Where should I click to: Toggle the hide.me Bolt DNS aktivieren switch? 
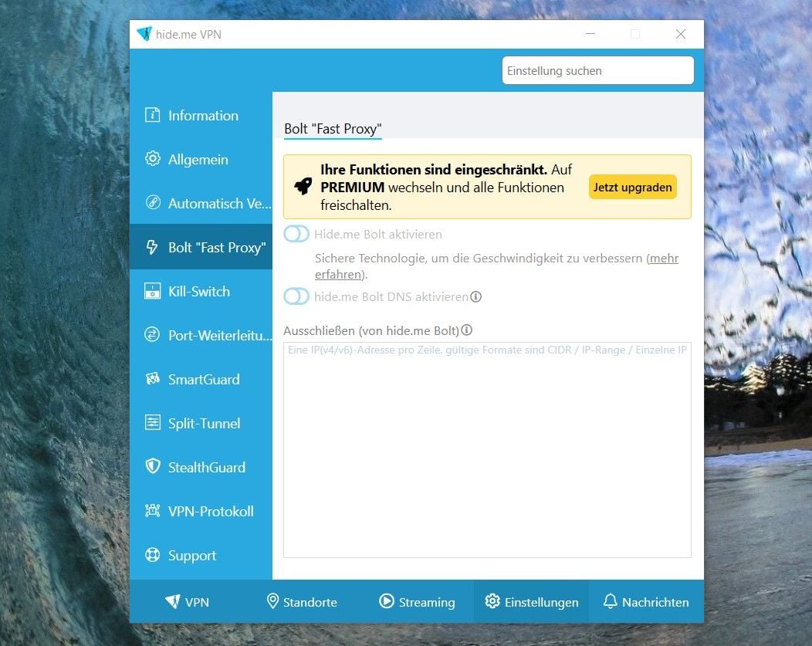tap(296, 296)
